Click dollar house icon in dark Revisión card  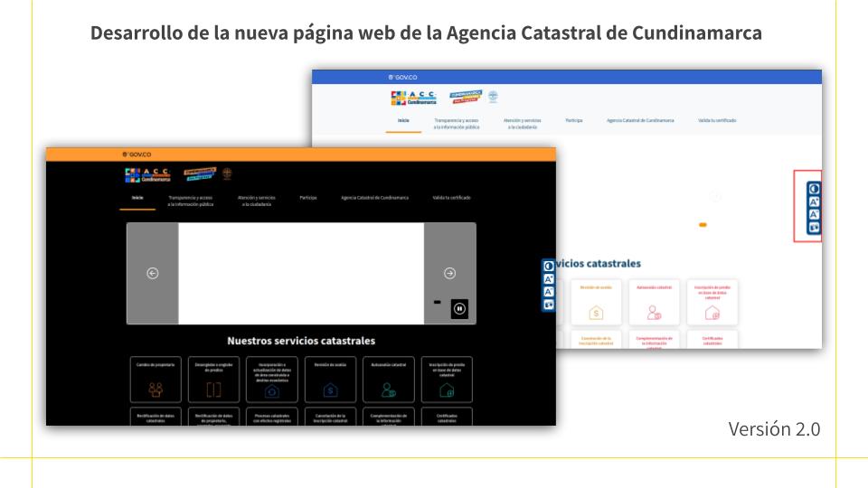[331, 390]
